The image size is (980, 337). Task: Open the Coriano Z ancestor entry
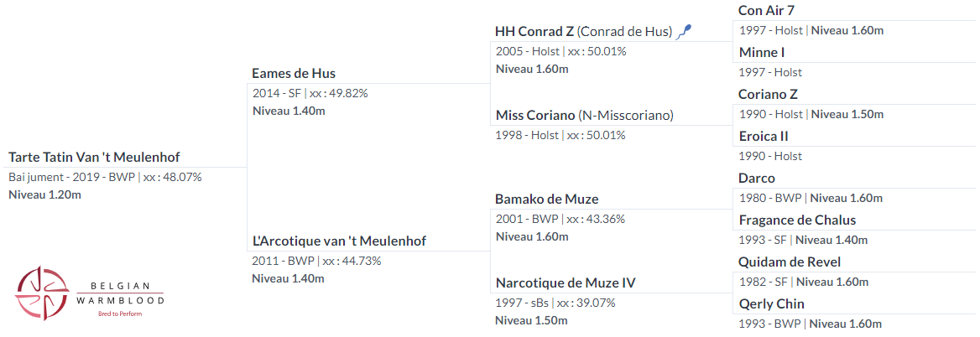[768, 94]
